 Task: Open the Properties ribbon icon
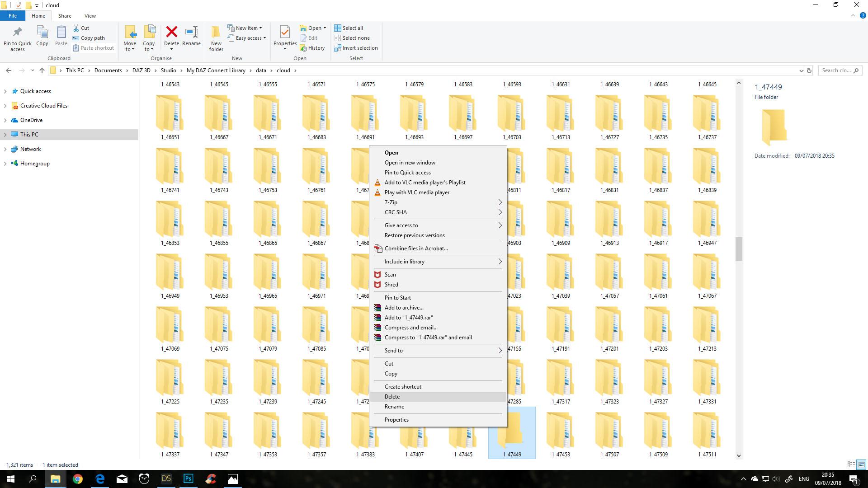click(x=285, y=33)
